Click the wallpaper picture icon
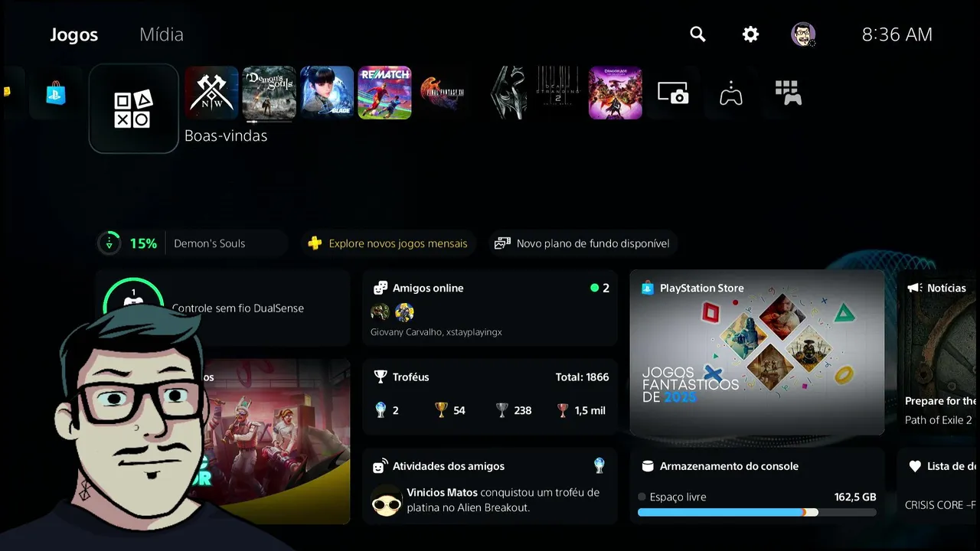This screenshot has height=551, width=980. pyautogui.click(x=502, y=243)
